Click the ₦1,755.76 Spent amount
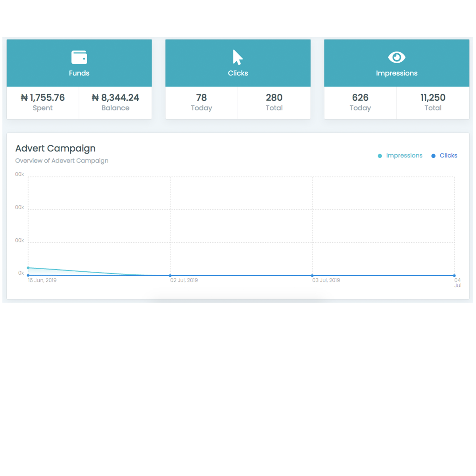Screen dimensions: 476x476 click(x=43, y=98)
